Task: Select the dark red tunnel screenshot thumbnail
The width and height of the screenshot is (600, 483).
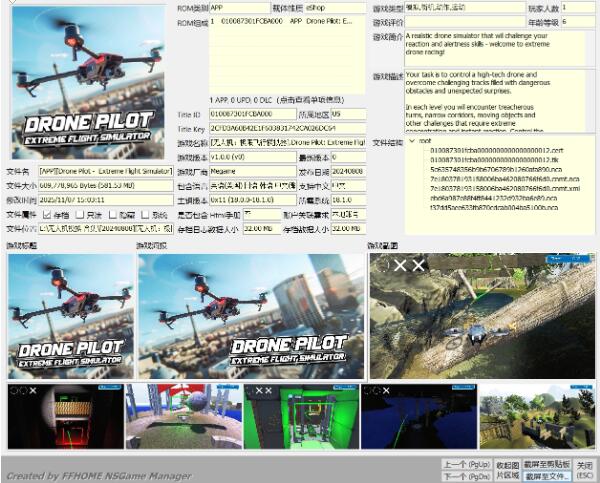Action: pos(66,417)
